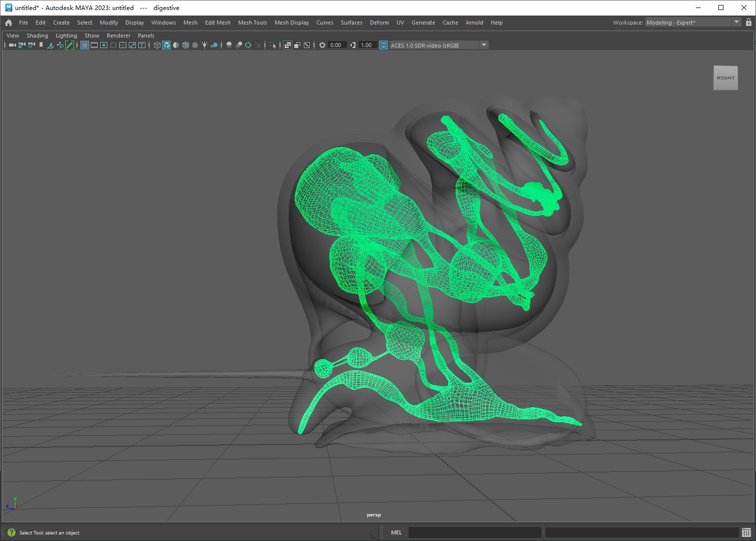Open the panel Renderer menu
This screenshot has width=756, height=541.
coord(118,36)
